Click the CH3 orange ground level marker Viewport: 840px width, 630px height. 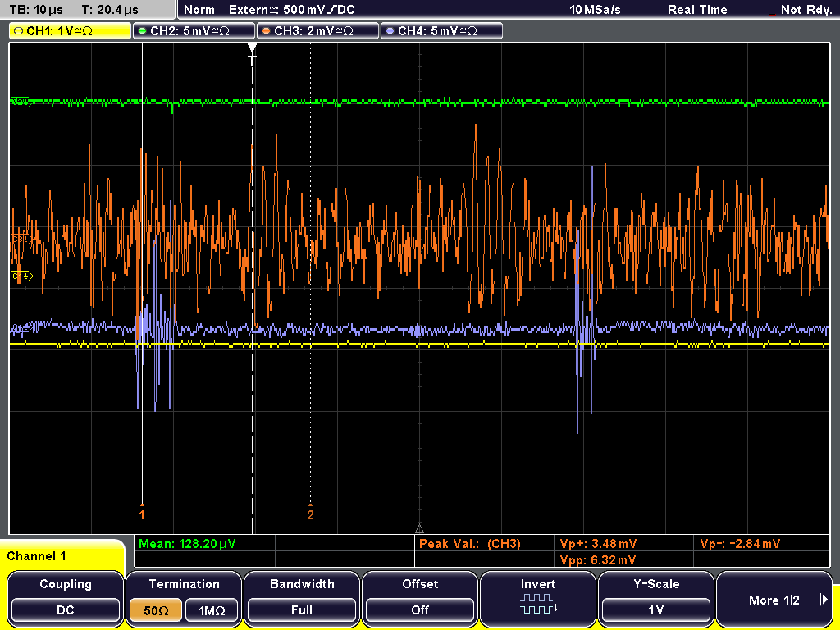click(x=21, y=239)
